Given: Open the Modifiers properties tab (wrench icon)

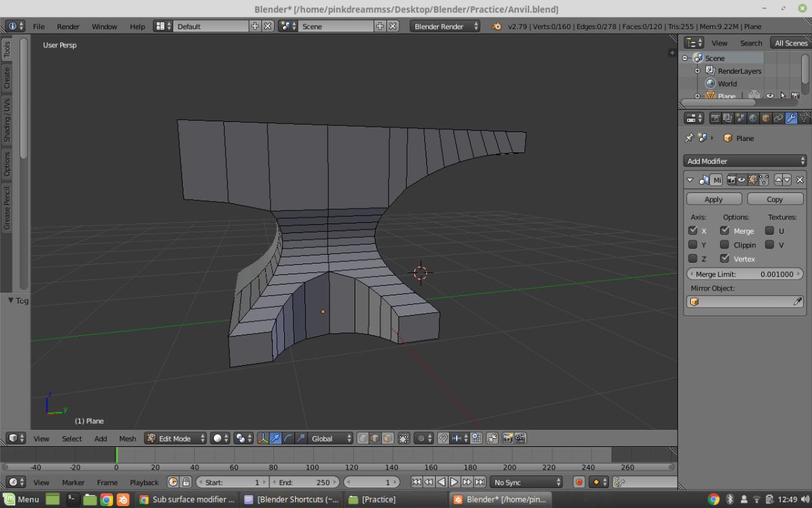Looking at the screenshot, I should [791, 118].
